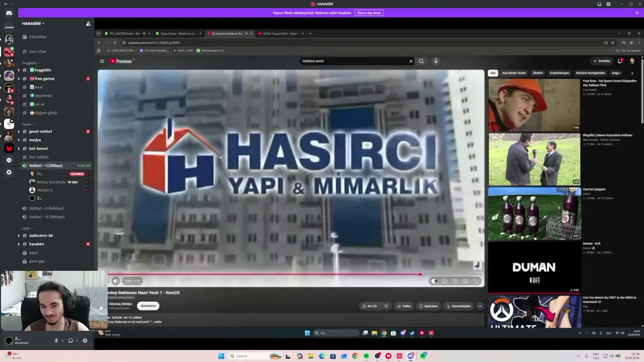644x362 pixels.
Task: Switch to The Pussycat Dolls browser tab
Action: (x=280, y=34)
